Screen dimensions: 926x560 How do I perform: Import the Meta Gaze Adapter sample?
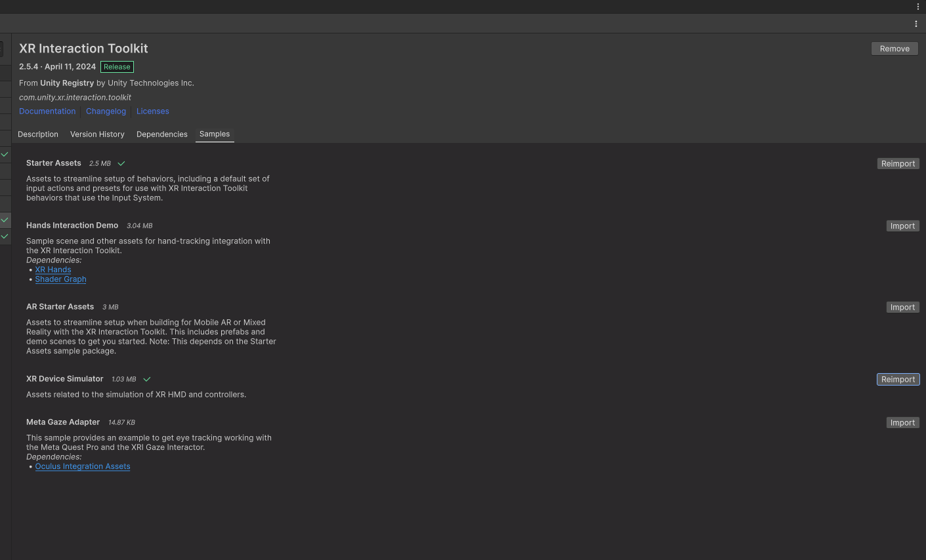tap(902, 423)
